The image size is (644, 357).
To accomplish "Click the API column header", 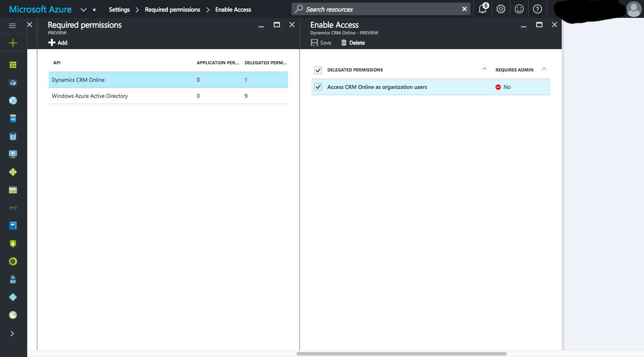I will click(x=57, y=63).
